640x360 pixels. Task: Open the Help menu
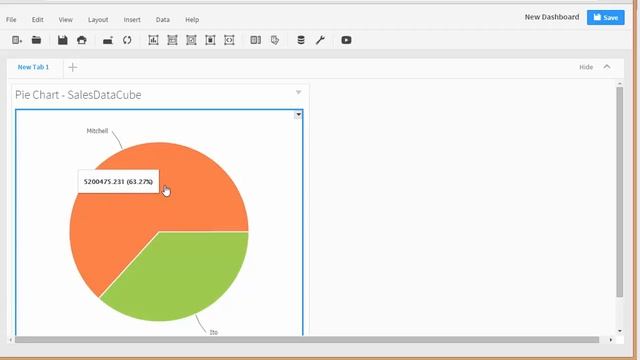click(x=192, y=20)
